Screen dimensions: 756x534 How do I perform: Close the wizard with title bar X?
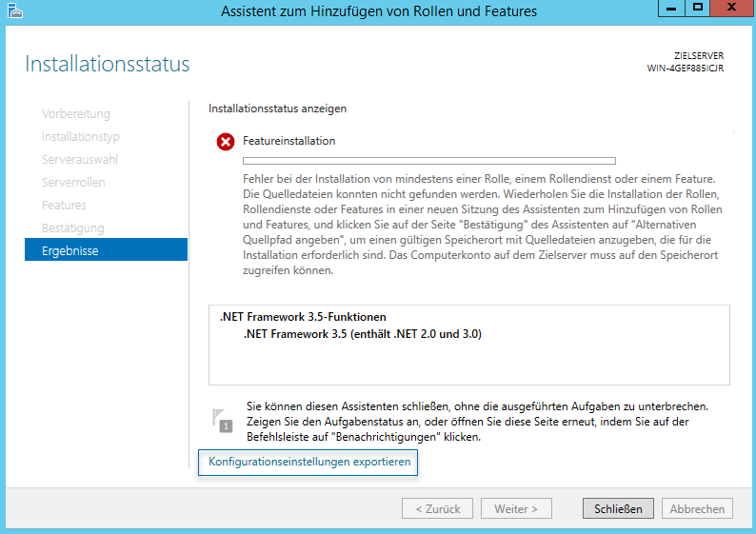(x=732, y=8)
